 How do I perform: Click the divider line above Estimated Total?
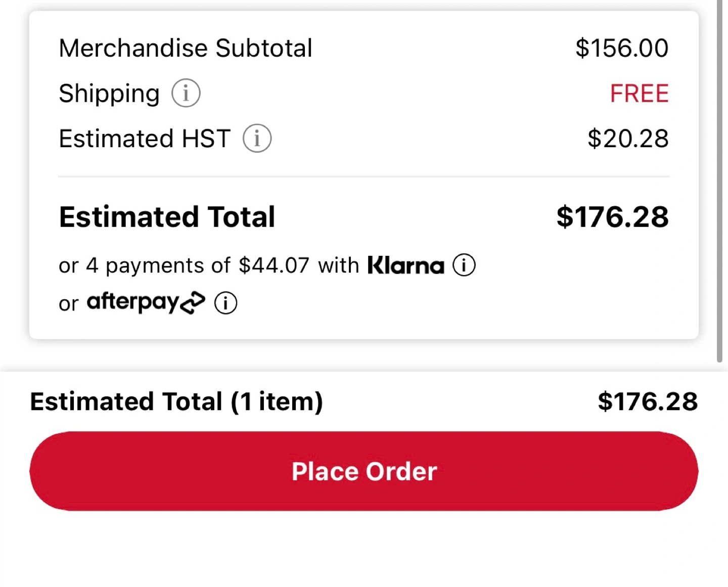[364, 176]
